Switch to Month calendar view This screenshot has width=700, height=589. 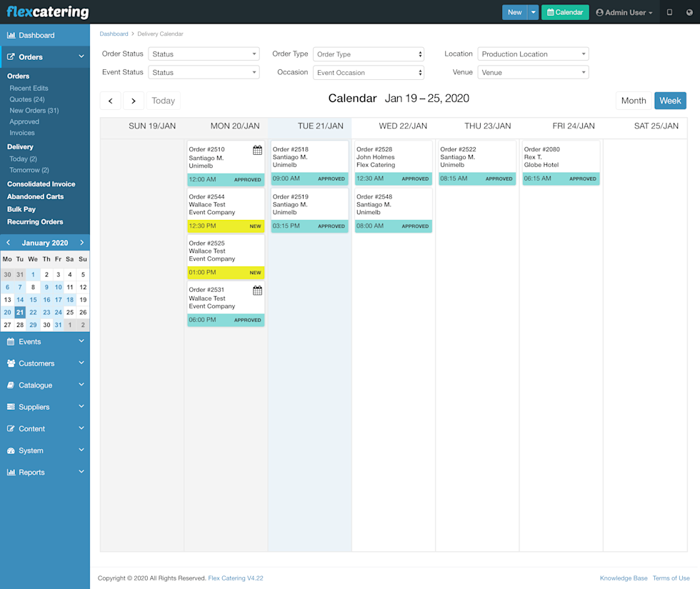point(634,101)
